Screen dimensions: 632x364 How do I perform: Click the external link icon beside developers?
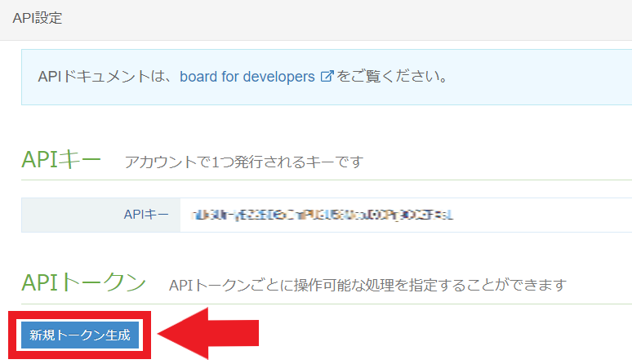[327, 77]
